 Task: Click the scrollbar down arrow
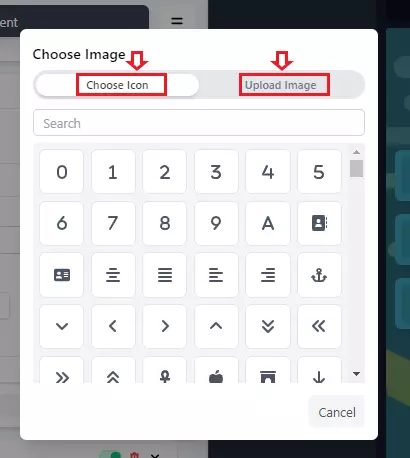pos(356,374)
